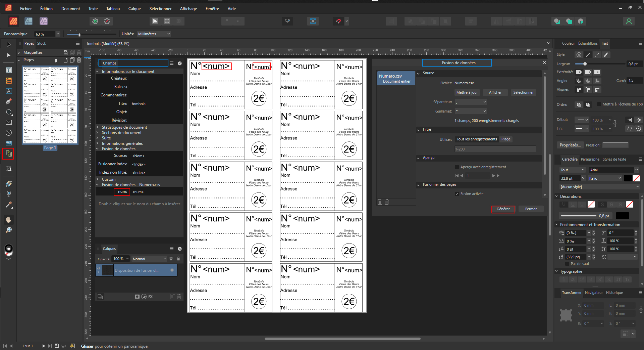Toggle the layer lock in Calques
The width and height of the screenshot is (644, 350).
pyautogui.click(x=178, y=259)
